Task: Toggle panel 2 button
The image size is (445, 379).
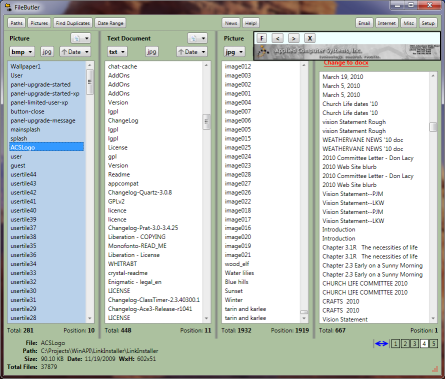Action: [405, 343]
